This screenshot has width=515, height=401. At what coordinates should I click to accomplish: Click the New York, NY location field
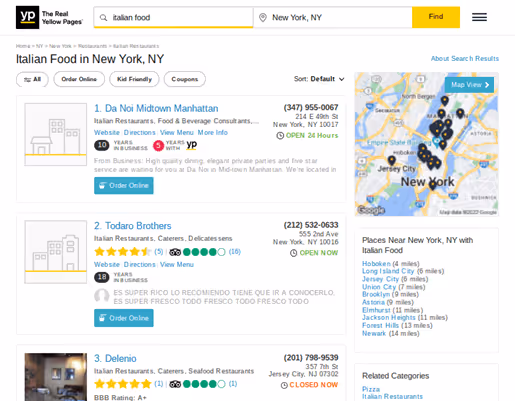[x=333, y=17]
